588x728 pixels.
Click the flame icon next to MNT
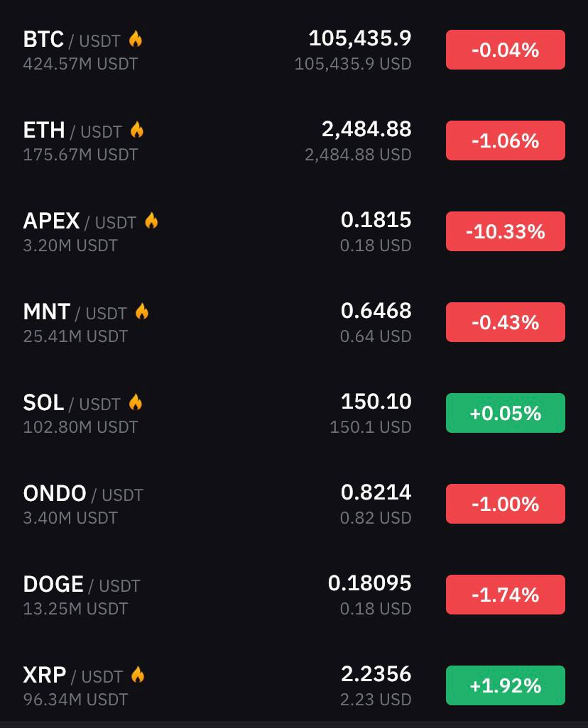coord(142,311)
